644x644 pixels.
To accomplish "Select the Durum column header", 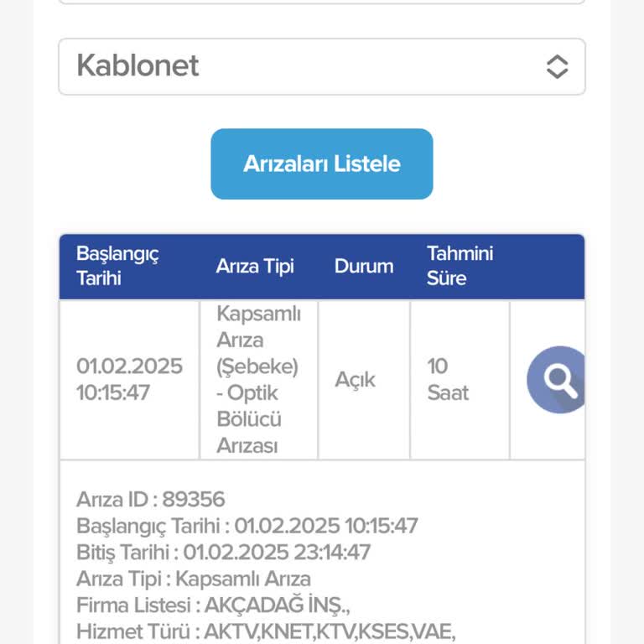I will 364,267.
